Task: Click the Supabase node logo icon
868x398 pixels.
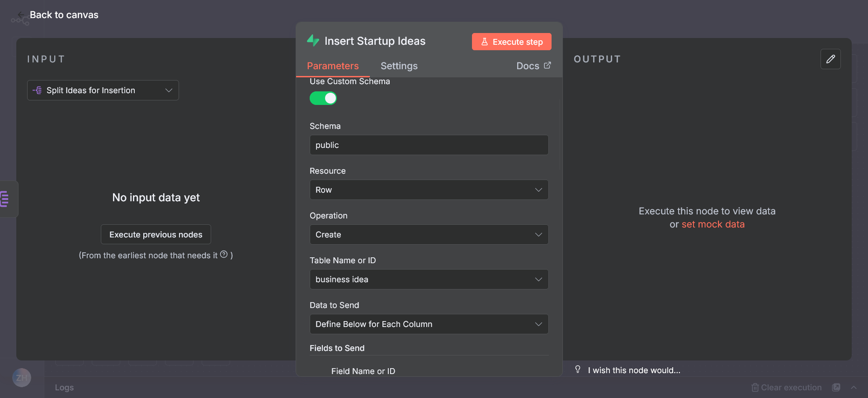Action: click(x=313, y=41)
